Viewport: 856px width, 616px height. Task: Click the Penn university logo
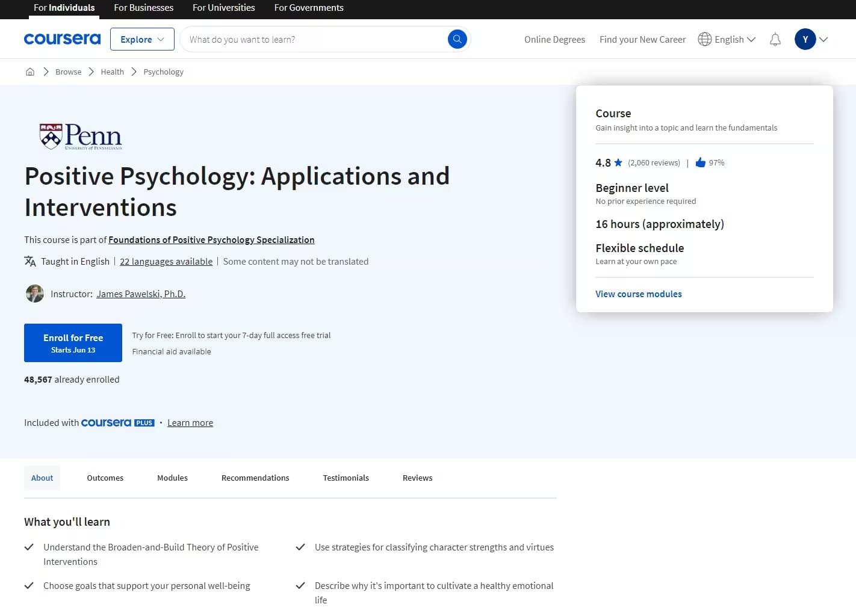pyautogui.click(x=81, y=136)
